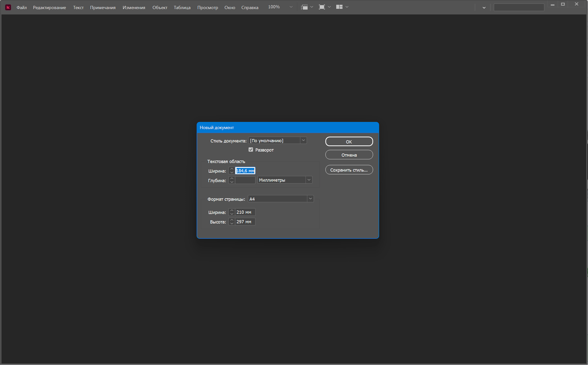Open the Миллиметры units dropdown
Screen dimensions: 588x365
[309, 180]
